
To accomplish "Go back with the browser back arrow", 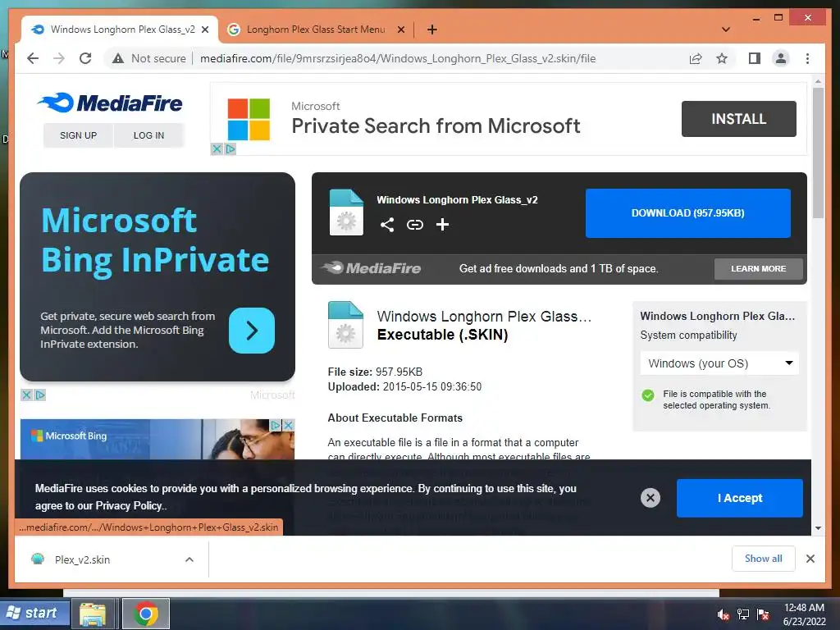I will coord(33,58).
